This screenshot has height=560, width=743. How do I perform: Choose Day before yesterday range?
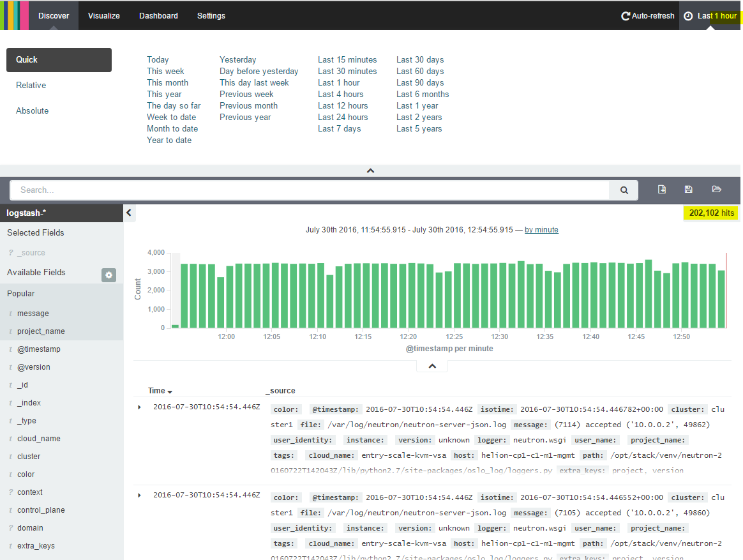259,71
